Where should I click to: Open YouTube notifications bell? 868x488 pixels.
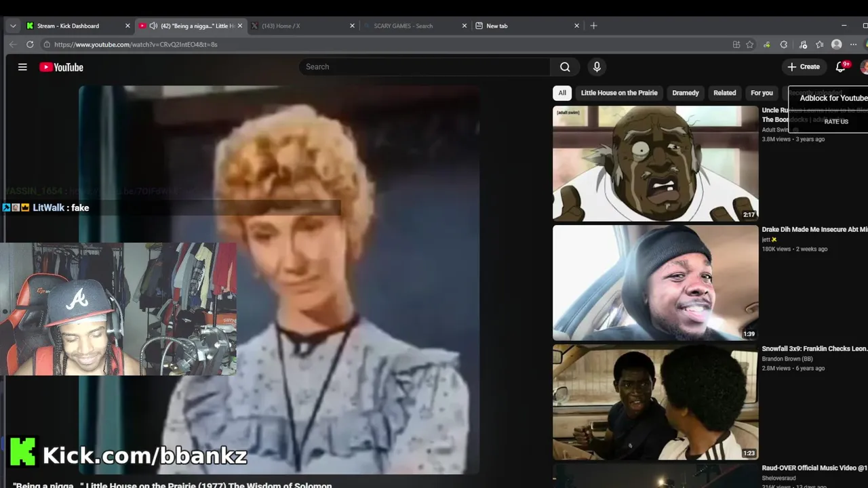click(x=840, y=66)
